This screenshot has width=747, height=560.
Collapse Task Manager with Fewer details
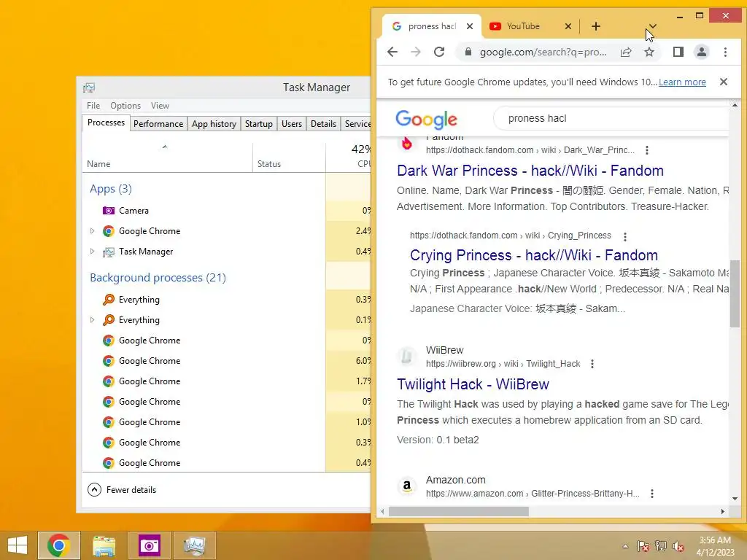122,490
